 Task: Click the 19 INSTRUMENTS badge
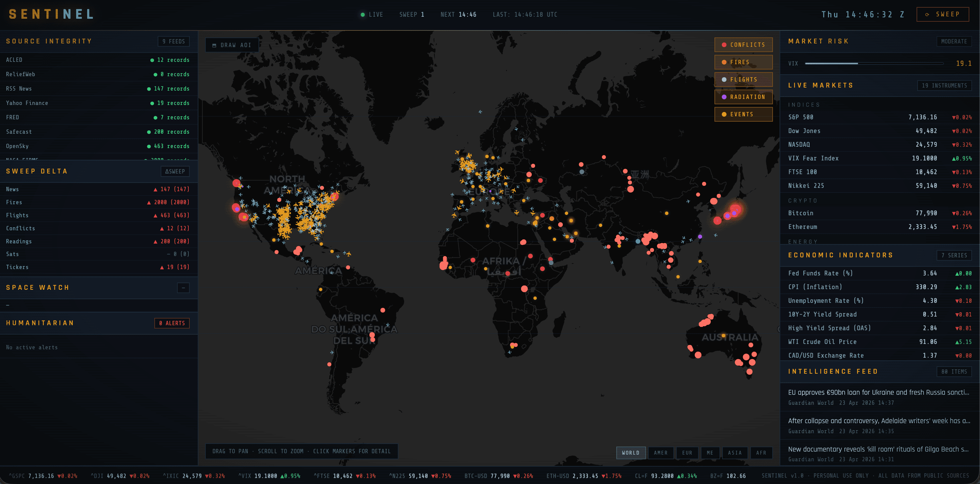click(x=944, y=85)
